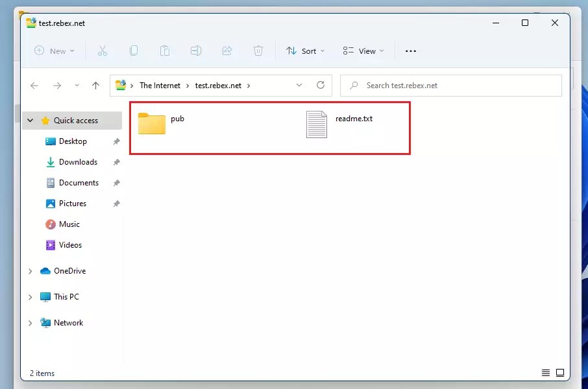
Task: Click the Cut scissors icon
Action: 103,51
